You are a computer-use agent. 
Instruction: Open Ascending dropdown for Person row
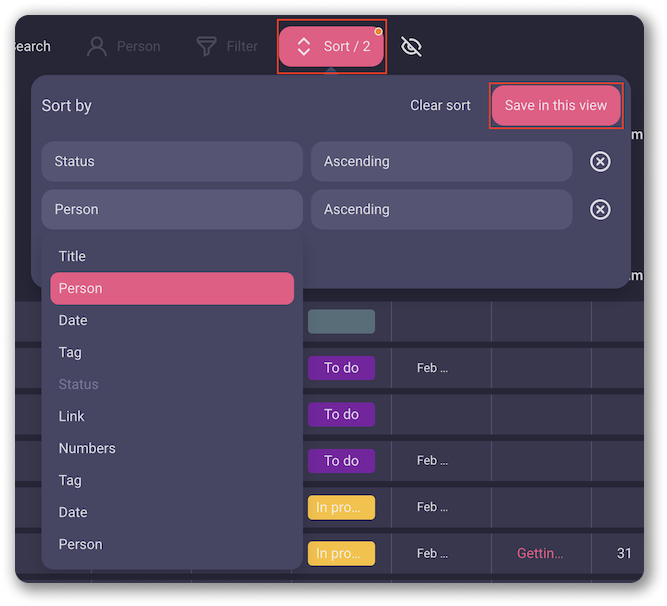click(x=441, y=209)
